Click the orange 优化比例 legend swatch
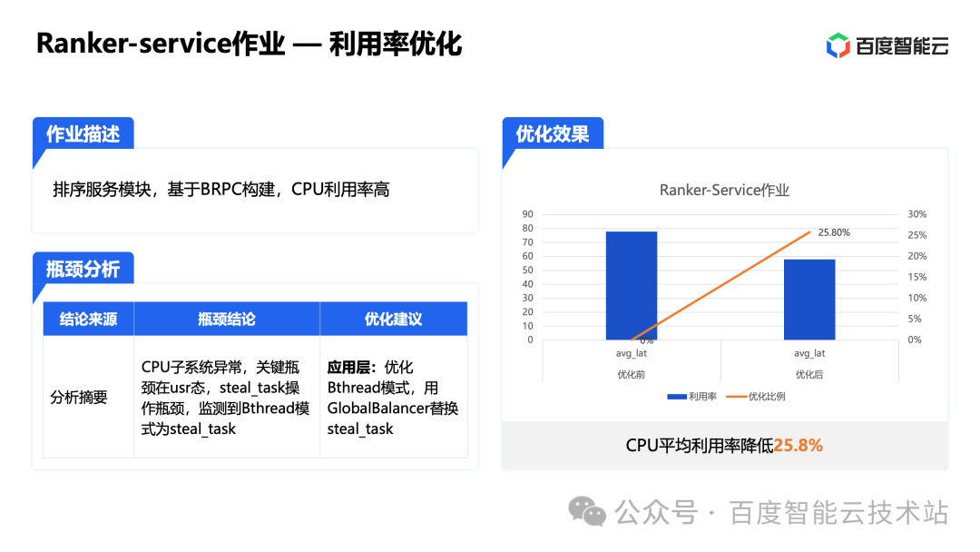 pos(736,397)
